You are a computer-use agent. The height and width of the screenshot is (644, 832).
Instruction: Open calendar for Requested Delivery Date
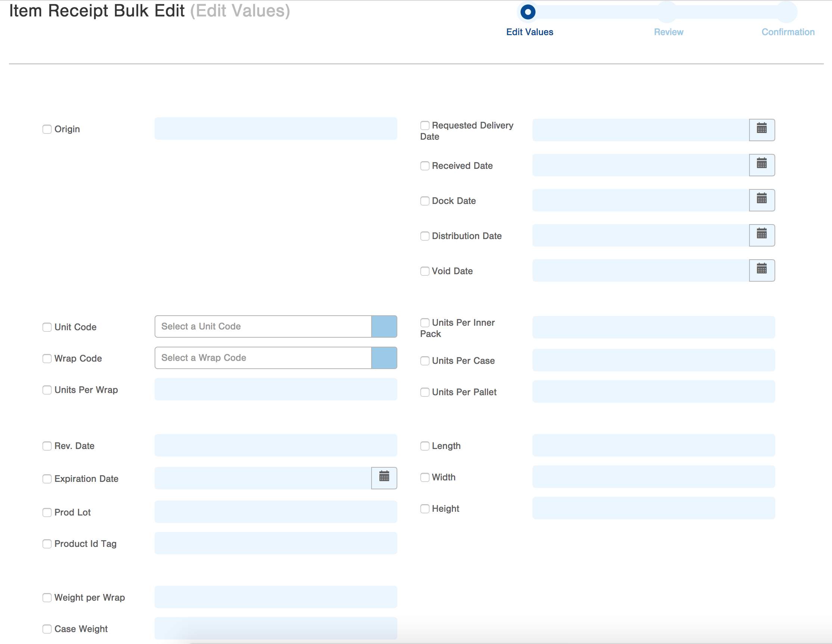click(761, 130)
